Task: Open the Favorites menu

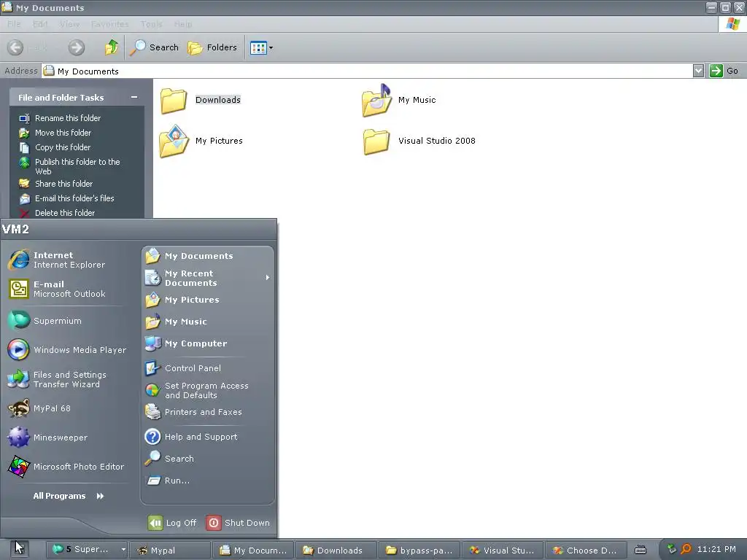Action: [109, 24]
